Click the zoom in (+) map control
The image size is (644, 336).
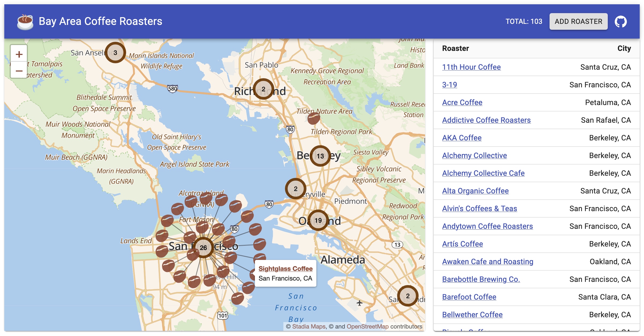pos(19,54)
